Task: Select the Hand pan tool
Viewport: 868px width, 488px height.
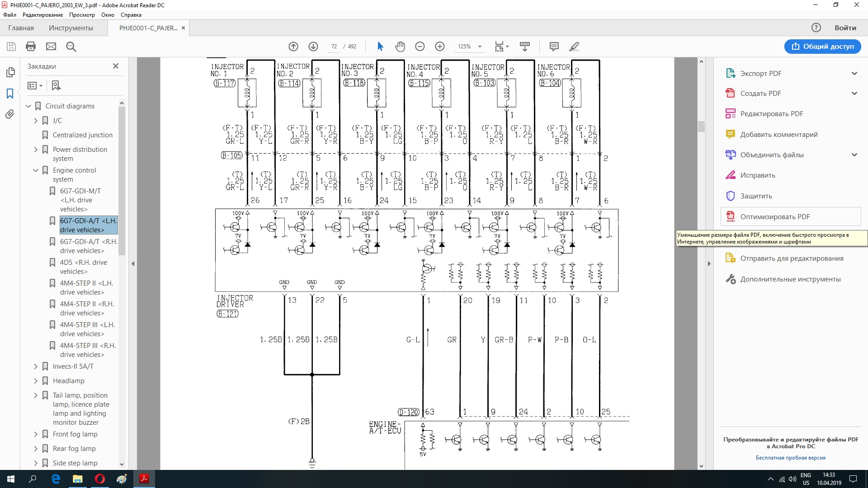Action: coord(400,47)
